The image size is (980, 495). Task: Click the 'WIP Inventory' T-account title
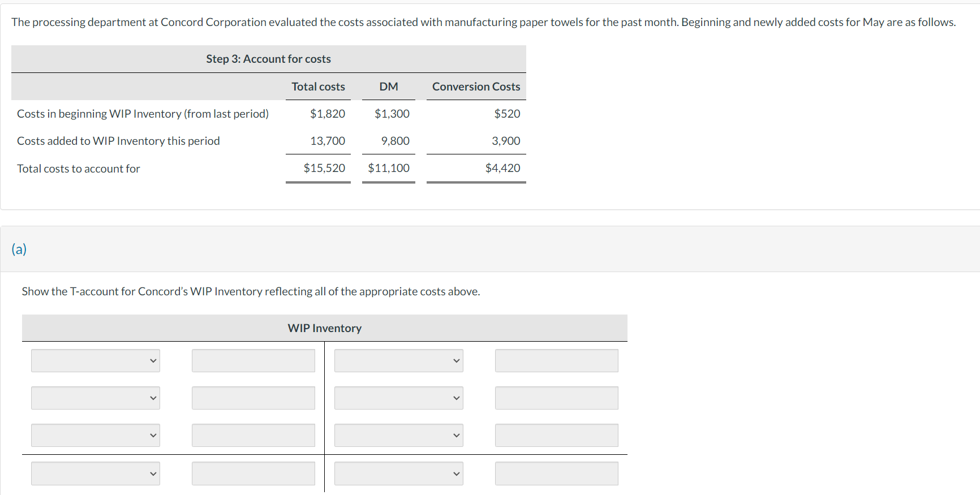325,328
